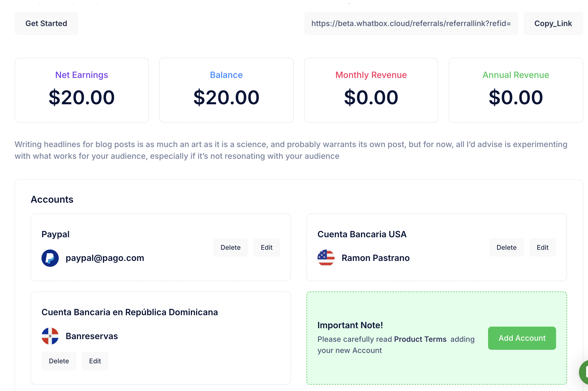588x391 pixels.
Task: Focus the referral link URL field
Action: click(411, 23)
